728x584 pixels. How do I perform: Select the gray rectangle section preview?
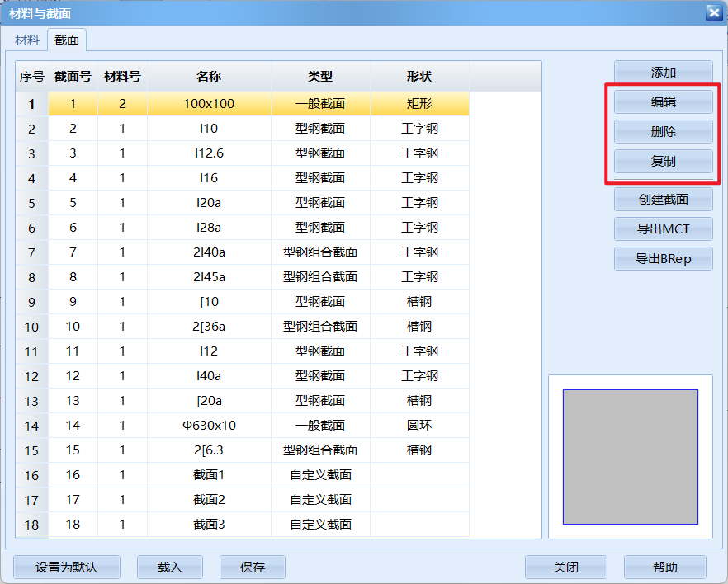[630, 456]
